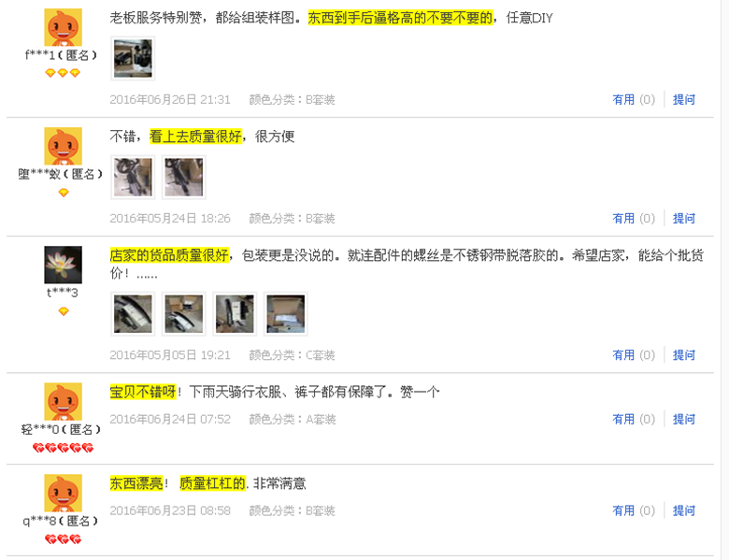Screen dimensions: 729x560
Task: Mark the 2016年05月24日 review as 有用
Action: (634, 218)
